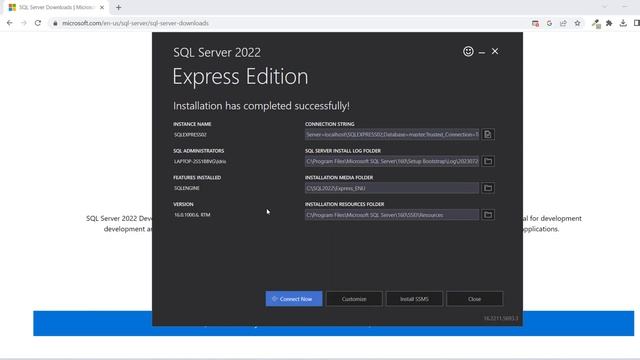Copy the connection string with the copy icon

[488, 134]
